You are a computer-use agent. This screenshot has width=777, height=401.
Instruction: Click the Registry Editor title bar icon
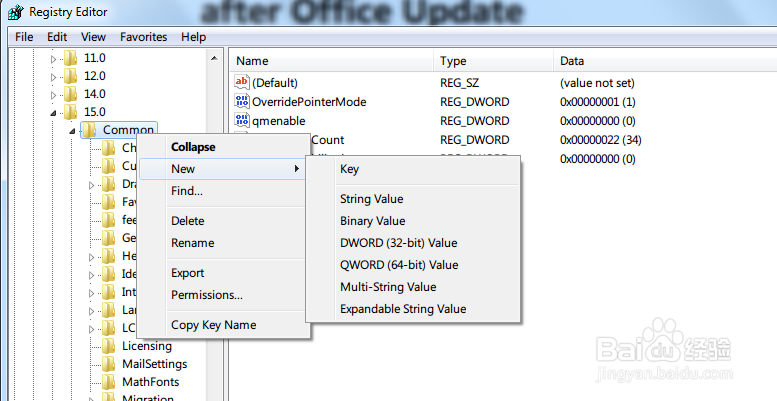point(16,12)
